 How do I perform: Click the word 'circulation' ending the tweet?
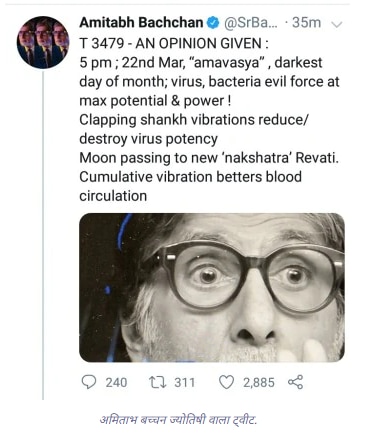113,196
